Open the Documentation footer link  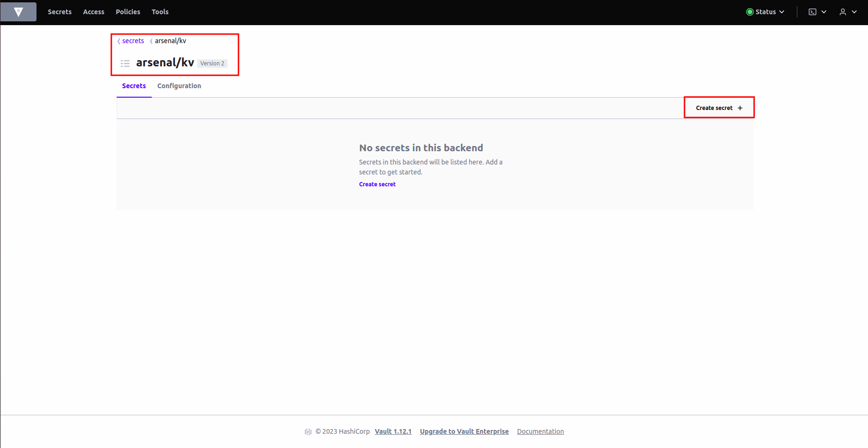tap(540, 431)
